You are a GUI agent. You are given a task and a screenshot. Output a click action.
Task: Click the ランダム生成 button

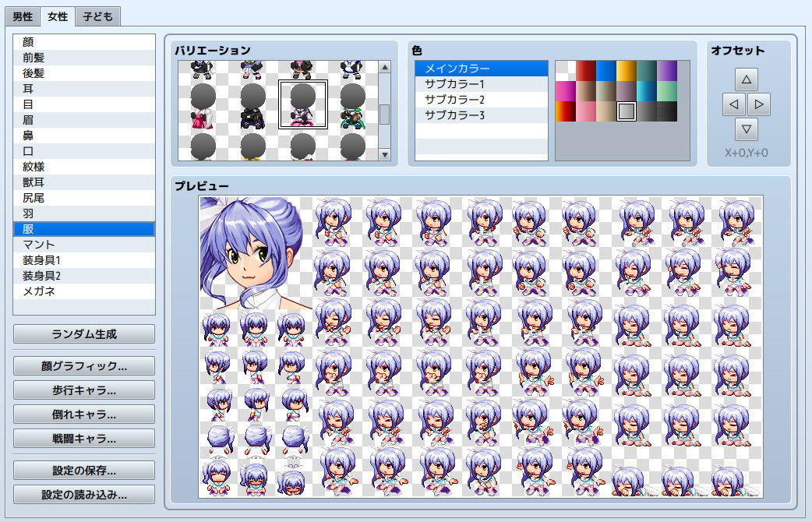83,333
